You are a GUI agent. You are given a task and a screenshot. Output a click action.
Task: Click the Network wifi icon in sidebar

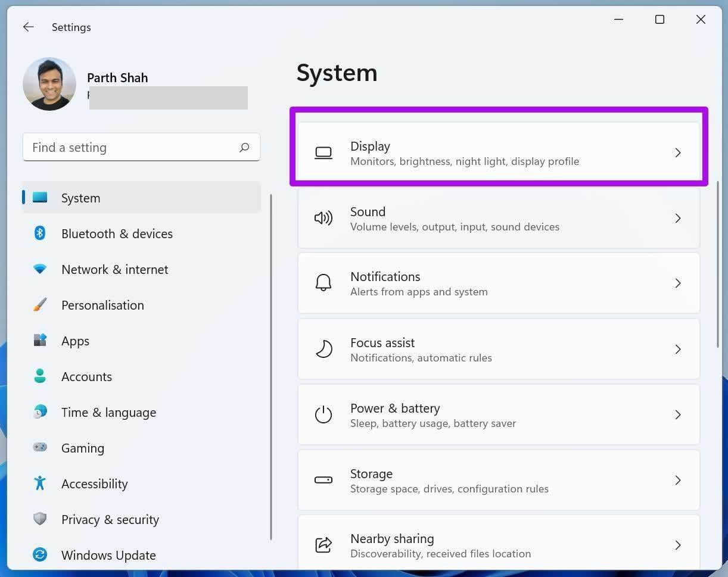coord(40,269)
